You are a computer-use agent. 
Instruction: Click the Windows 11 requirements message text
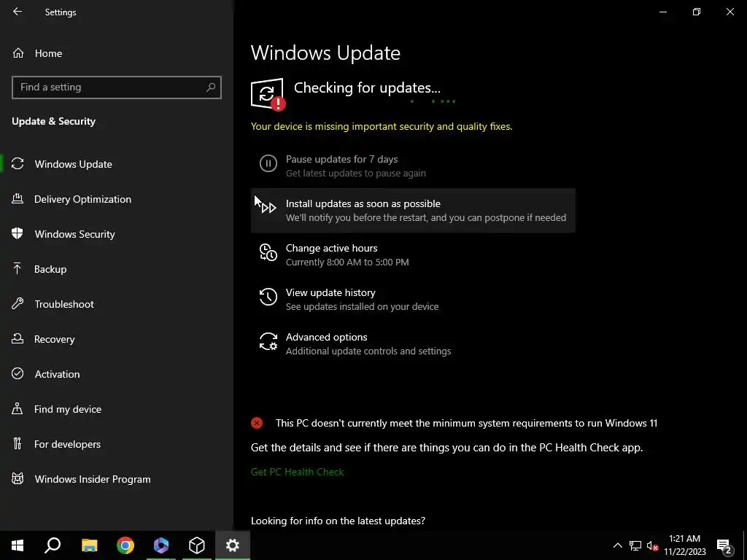coord(466,423)
